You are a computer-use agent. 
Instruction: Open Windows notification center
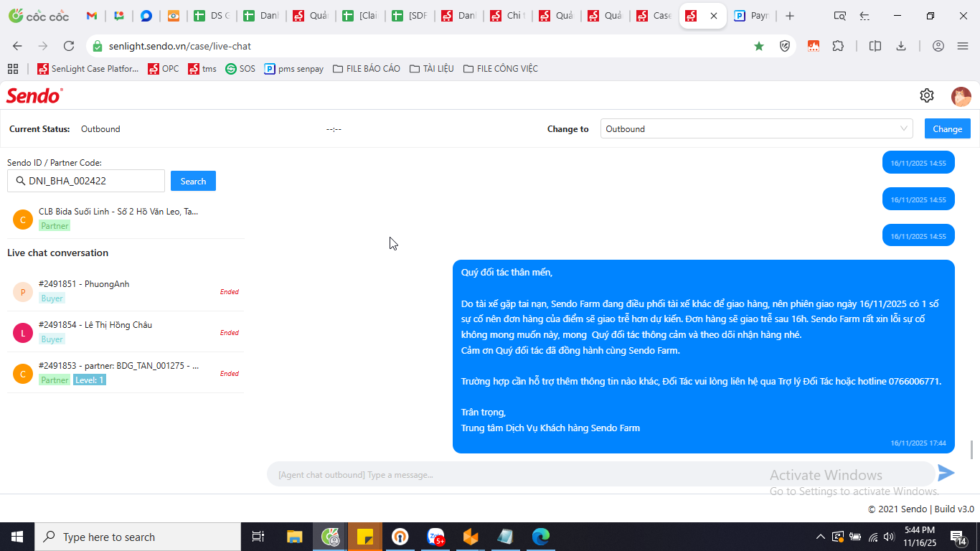957,537
